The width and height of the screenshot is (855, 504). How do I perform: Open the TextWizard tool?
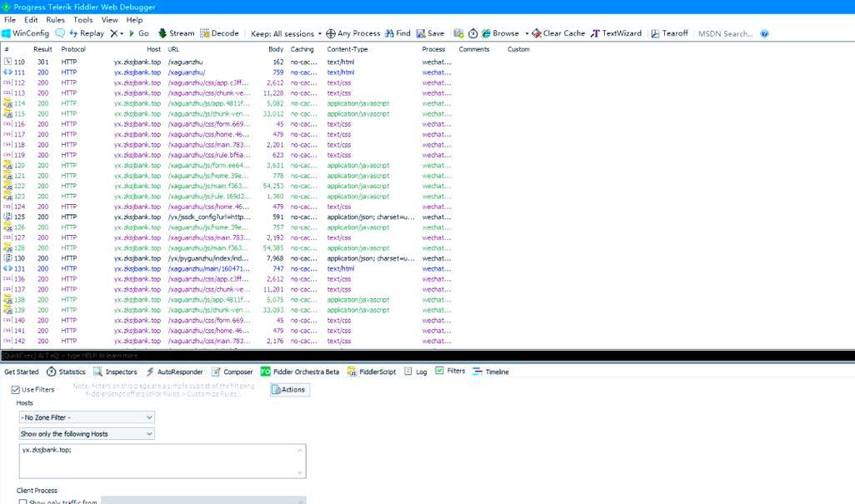[x=616, y=33]
